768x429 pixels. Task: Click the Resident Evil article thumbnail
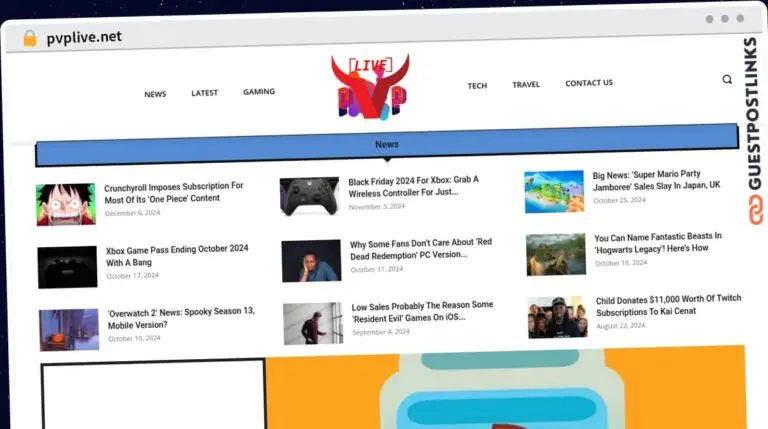(313, 323)
